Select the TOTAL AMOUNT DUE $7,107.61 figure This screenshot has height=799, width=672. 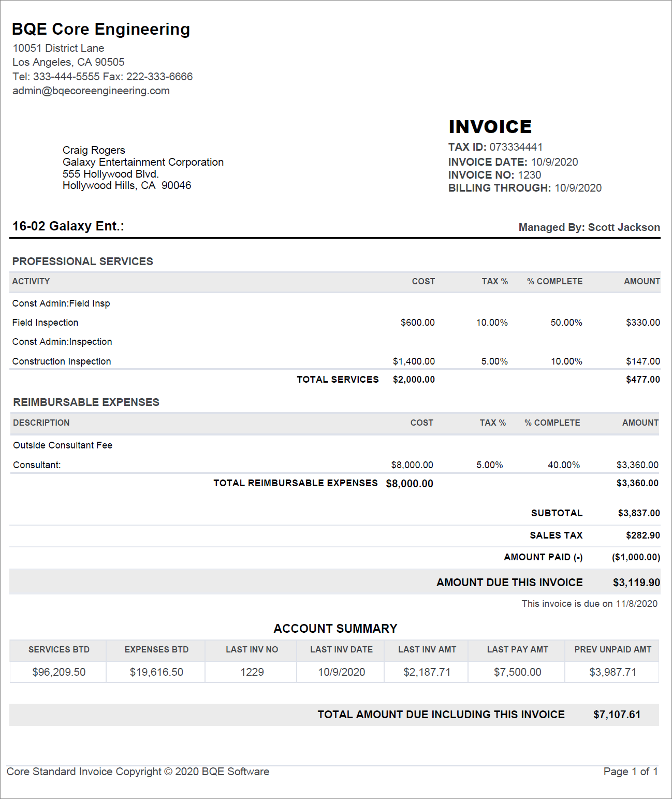(617, 714)
